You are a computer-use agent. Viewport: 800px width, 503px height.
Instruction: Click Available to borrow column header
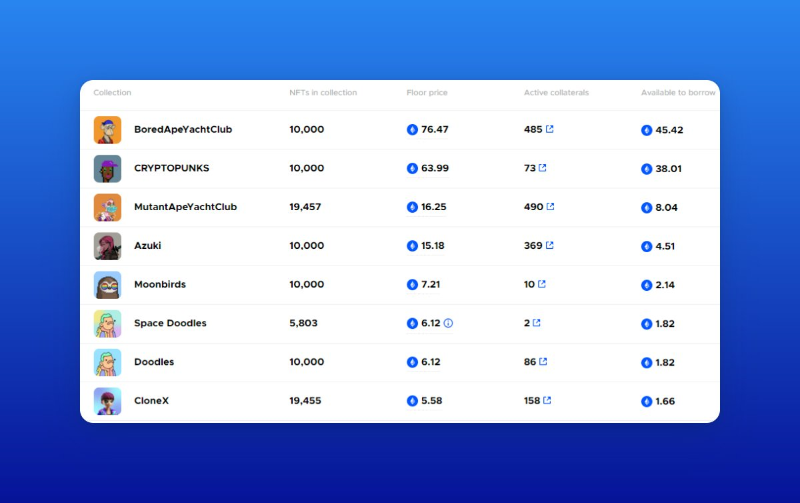click(678, 93)
